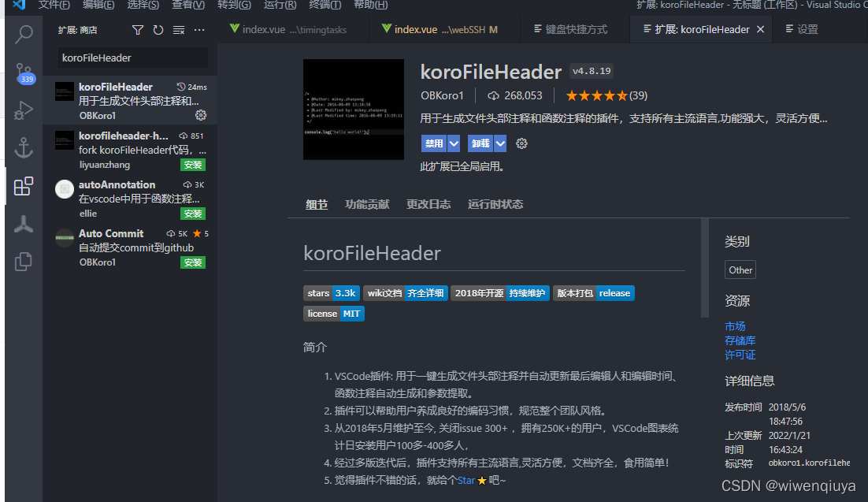Screen dimensions: 868x502
Task: Open the Extensions view in the activity bar
Action: [x=23, y=186]
